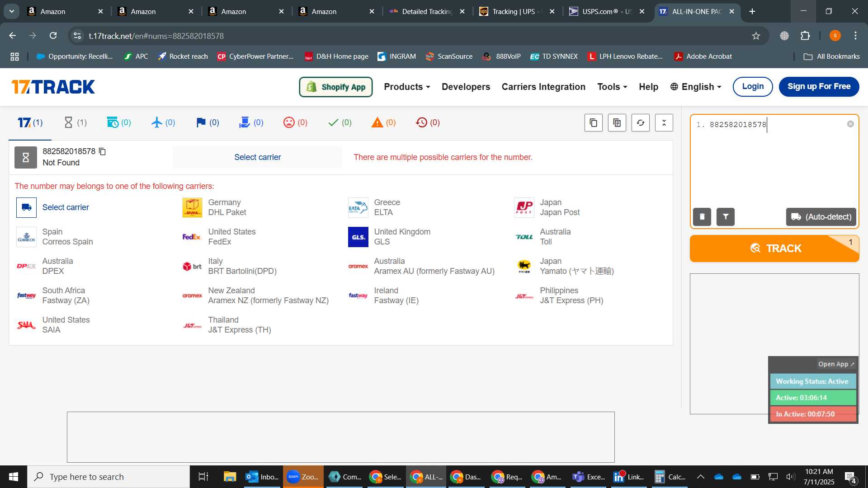Select the All packages status tab
The width and height of the screenshot is (868, 488).
tap(30, 122)
